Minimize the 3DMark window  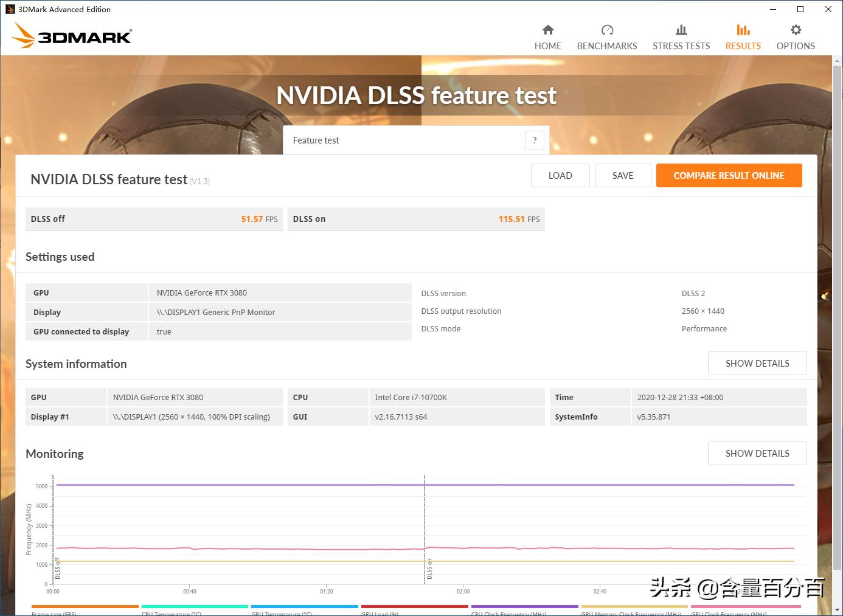coord(773,9)
